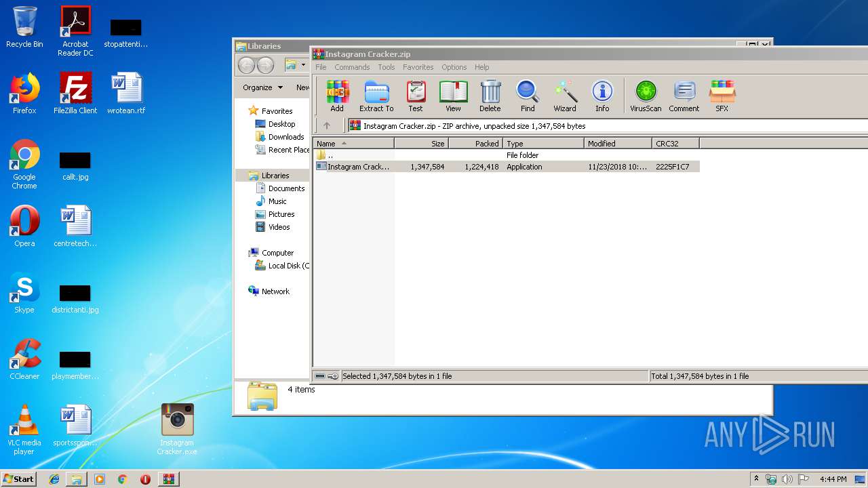Click the volume speaker tray icon

click(x=787, y=479)
